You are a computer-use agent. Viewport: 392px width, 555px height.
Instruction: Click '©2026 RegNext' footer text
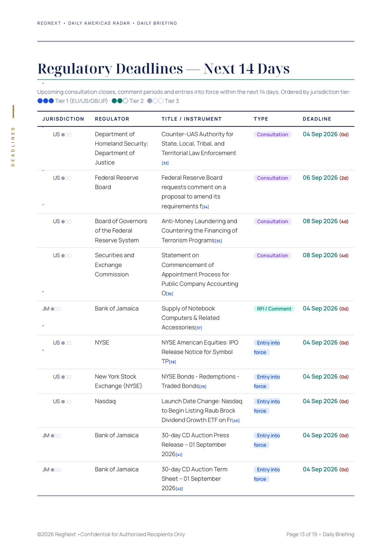pos(57,534)
